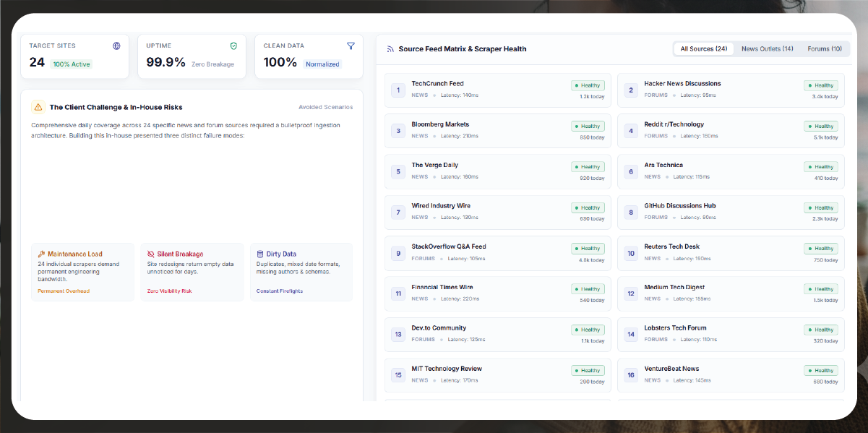This screenshot has width=868, height=433.
Task: Switch to the News Outlets (14) tab
Action: pyautogui.click(x=767, y=48)
